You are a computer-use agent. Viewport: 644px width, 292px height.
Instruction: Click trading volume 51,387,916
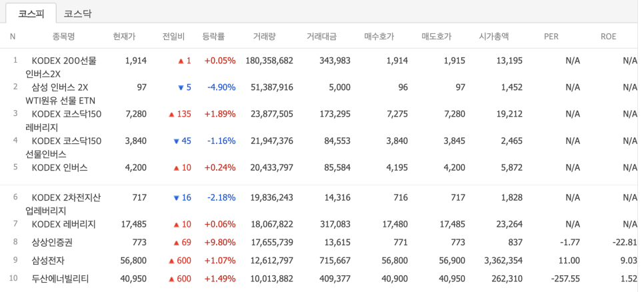pos(272,87)
